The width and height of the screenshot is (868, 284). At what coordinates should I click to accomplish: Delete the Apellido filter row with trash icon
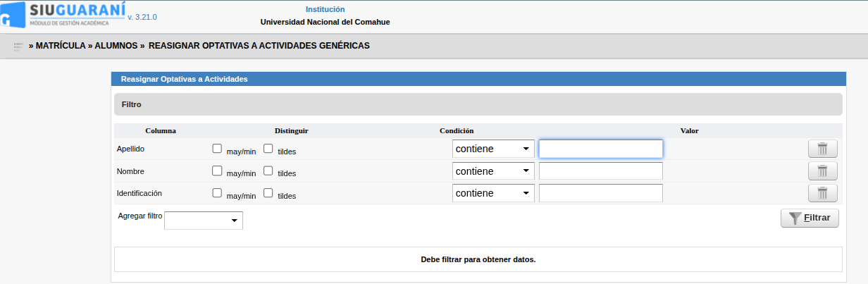pyautogui.click(x=822, y=149)
